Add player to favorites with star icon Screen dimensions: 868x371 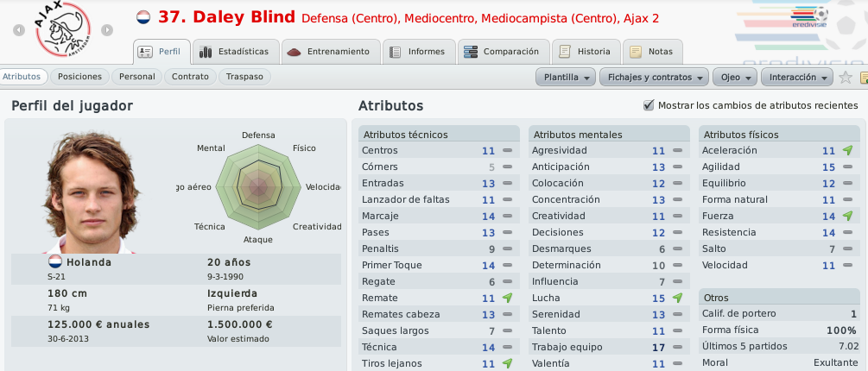point(845,78)
